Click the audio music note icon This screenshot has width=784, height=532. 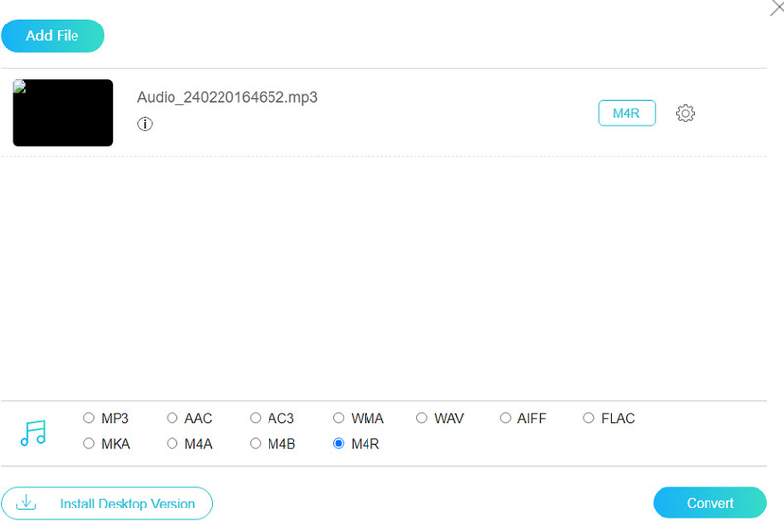(x=33, y=433)
